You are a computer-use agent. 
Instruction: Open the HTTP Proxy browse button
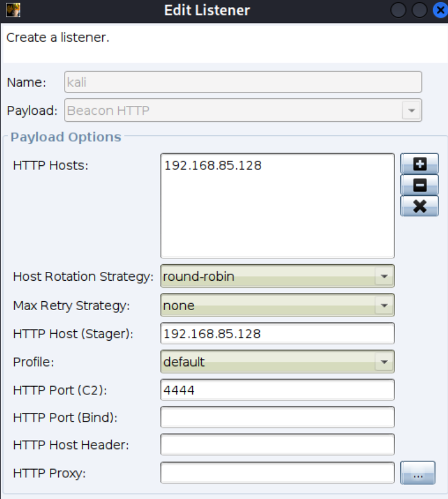tap(417, 473)
